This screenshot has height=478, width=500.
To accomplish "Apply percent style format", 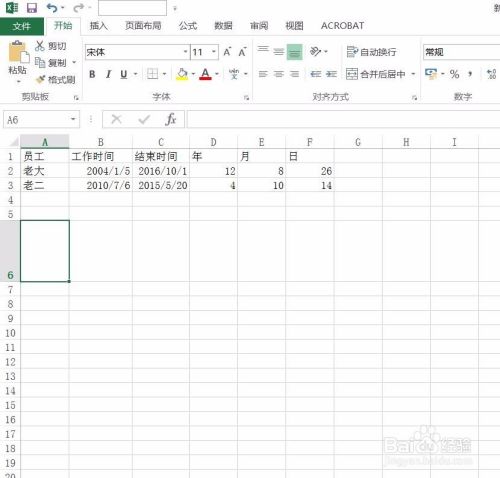I will pos(454,74).
